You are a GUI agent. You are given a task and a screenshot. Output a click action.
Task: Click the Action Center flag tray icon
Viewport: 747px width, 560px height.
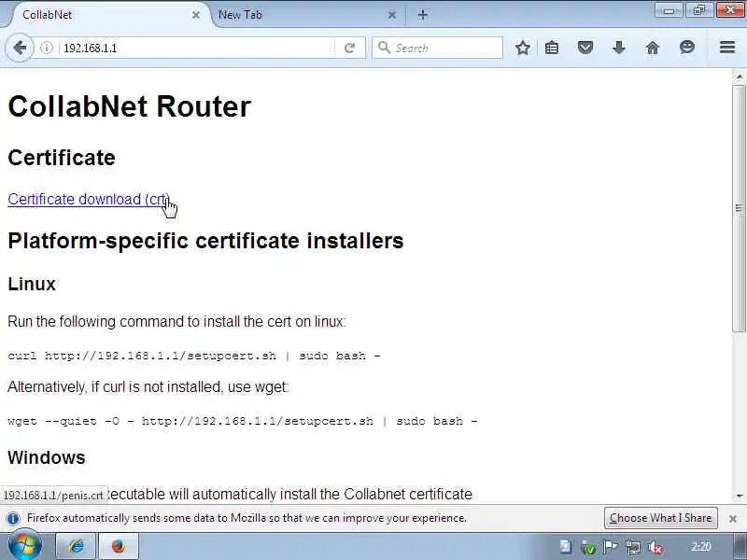(x=611, y=547)
